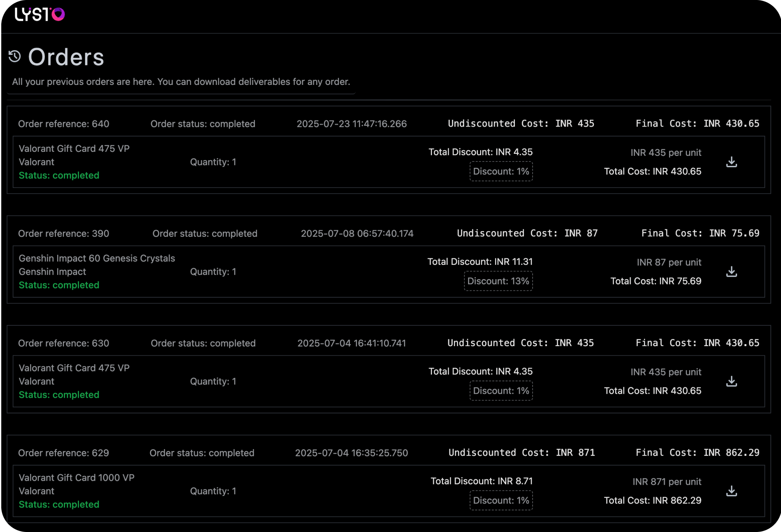Click Valorant Gift Card 1000 VP item
Image resolution: width=781 pixels, height=532 pixels.
[77, 478]
